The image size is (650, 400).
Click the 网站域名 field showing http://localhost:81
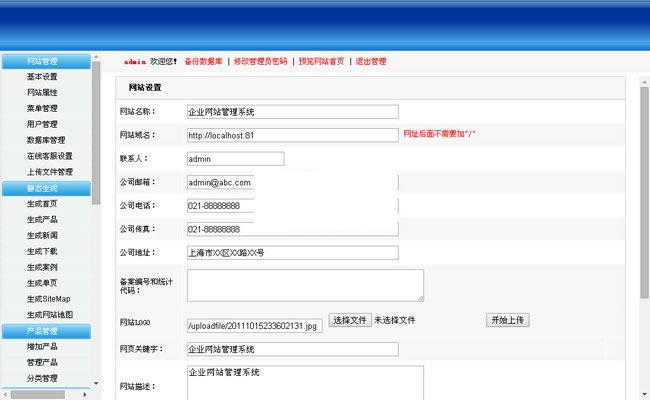point(292,135)
